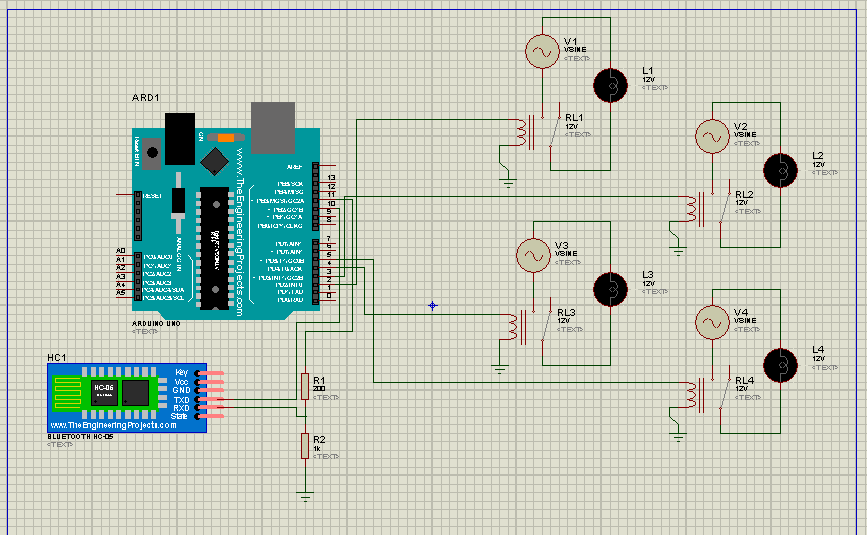
Task: Select lamp L2 in the schematic
Action: 780,170
